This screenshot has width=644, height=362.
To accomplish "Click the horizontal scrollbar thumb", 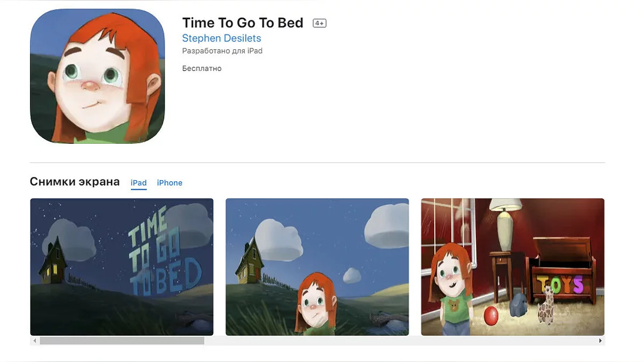I will coord(122,341).
